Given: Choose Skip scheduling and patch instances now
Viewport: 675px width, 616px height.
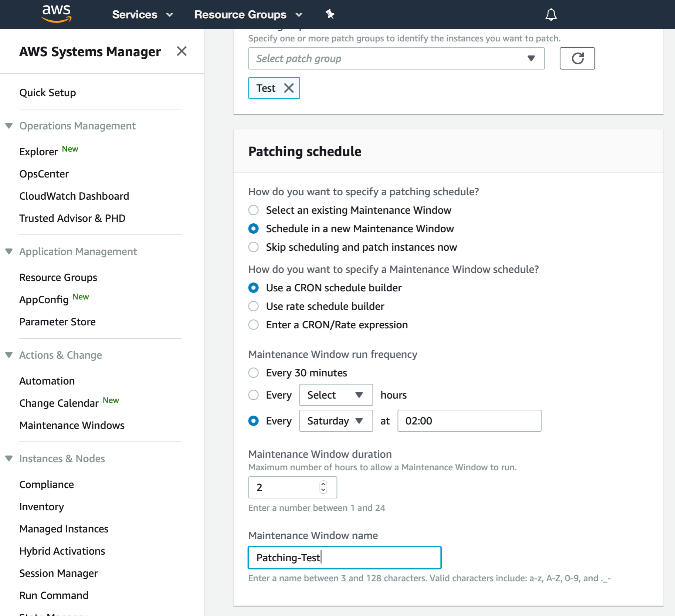Looking at the screenshot, I should 253,247.
